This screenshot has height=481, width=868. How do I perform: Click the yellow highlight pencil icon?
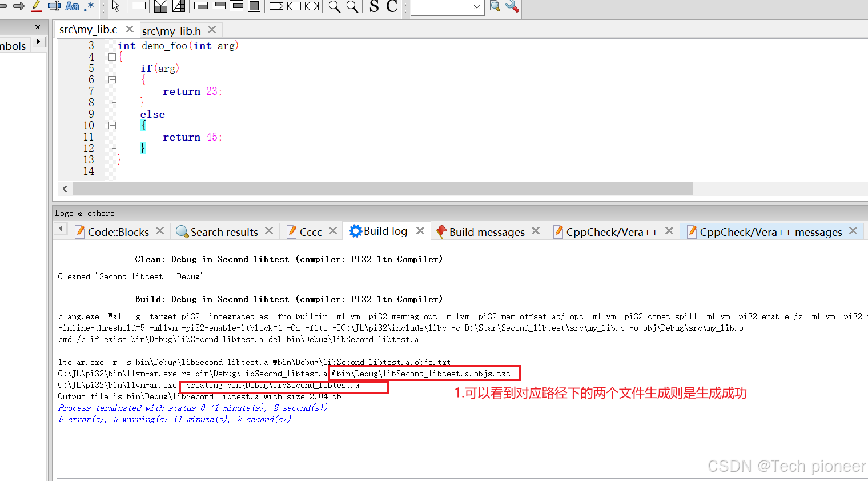pyautogui.click(x=35, y=7)
